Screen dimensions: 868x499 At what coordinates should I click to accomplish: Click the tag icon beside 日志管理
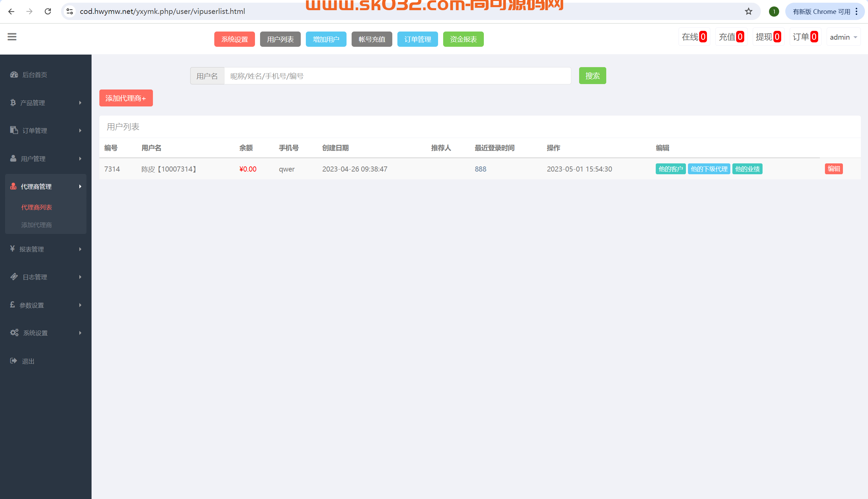click(14, 277)
